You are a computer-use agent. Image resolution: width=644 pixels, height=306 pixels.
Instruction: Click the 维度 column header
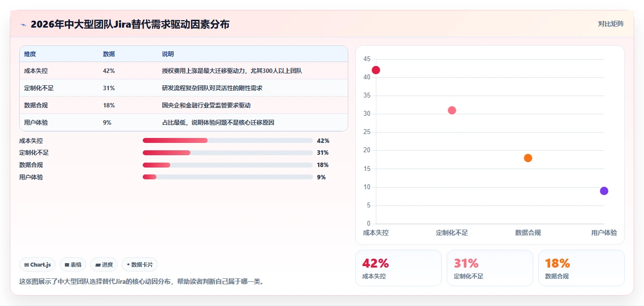coord(30,54)
